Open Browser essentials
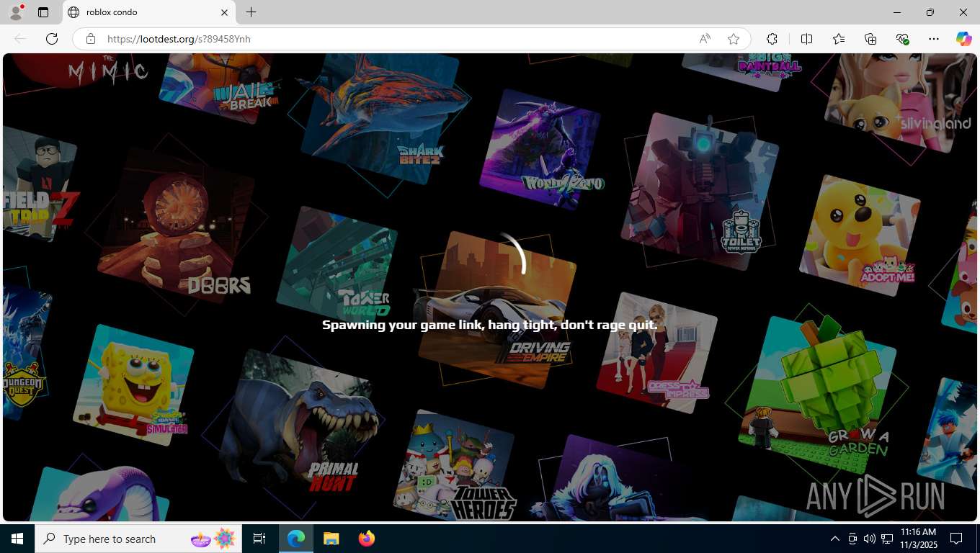The width and height of the screenshot is (980, 553). 902,39
